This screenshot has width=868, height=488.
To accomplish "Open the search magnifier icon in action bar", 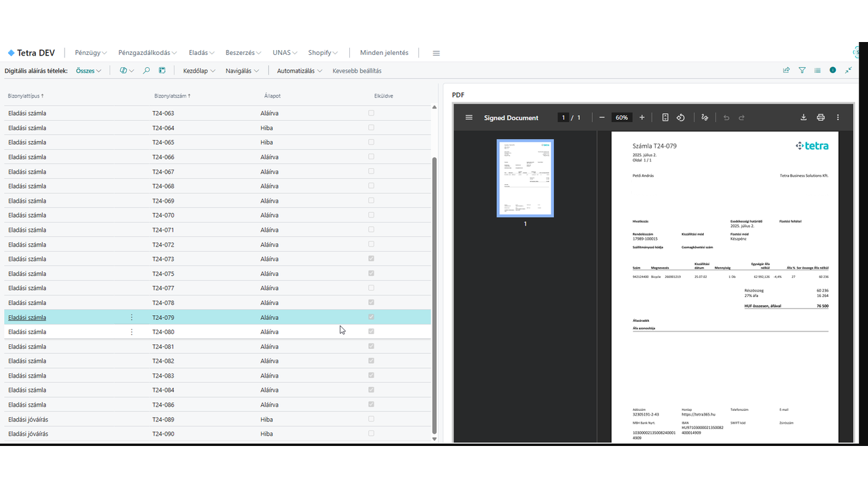I will click(146, 70).
